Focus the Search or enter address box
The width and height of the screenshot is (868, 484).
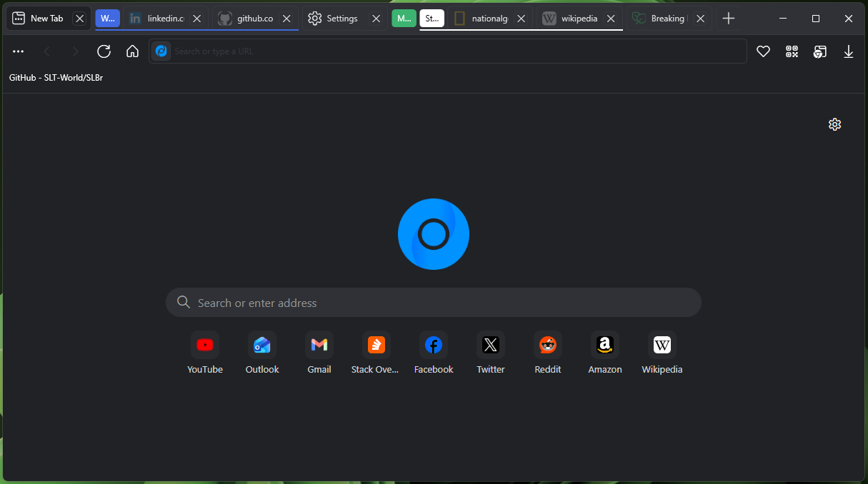[x=434, y=303]
